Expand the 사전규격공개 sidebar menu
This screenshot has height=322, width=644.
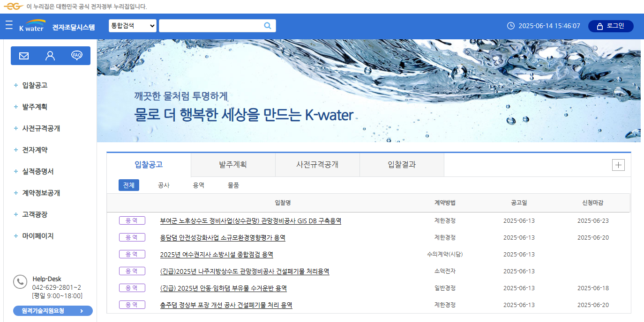[37, 128]
